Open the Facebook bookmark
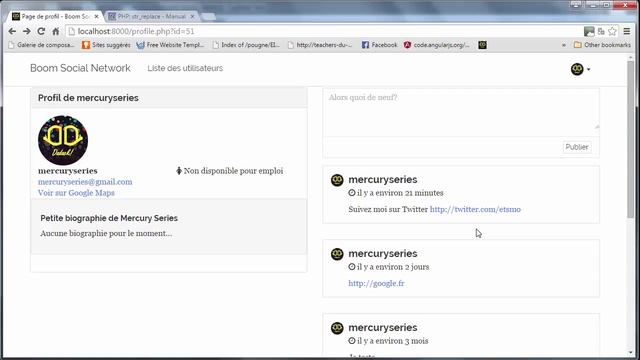Screen dimensions: 640x360 (x=379, y=45)
